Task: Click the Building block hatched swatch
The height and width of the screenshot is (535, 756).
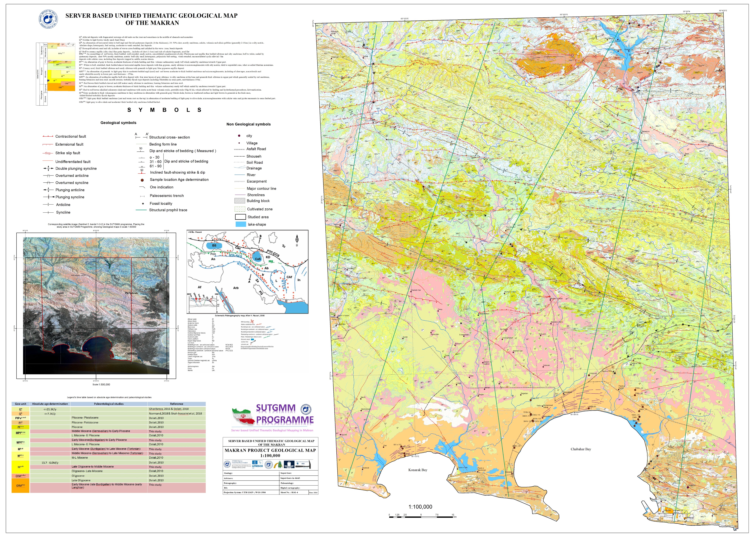Action: [x=240, y=201]
